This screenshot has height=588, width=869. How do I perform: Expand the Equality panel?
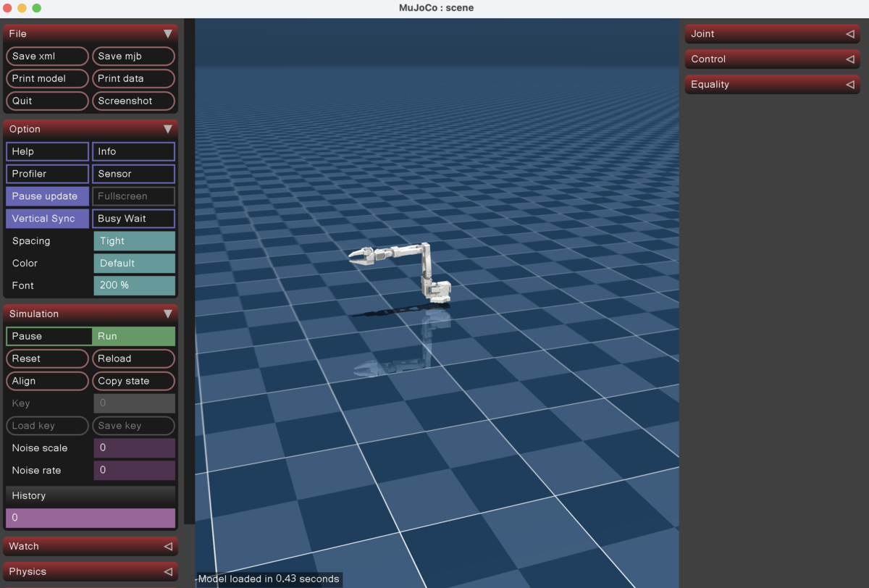click(x=773, y=84)
